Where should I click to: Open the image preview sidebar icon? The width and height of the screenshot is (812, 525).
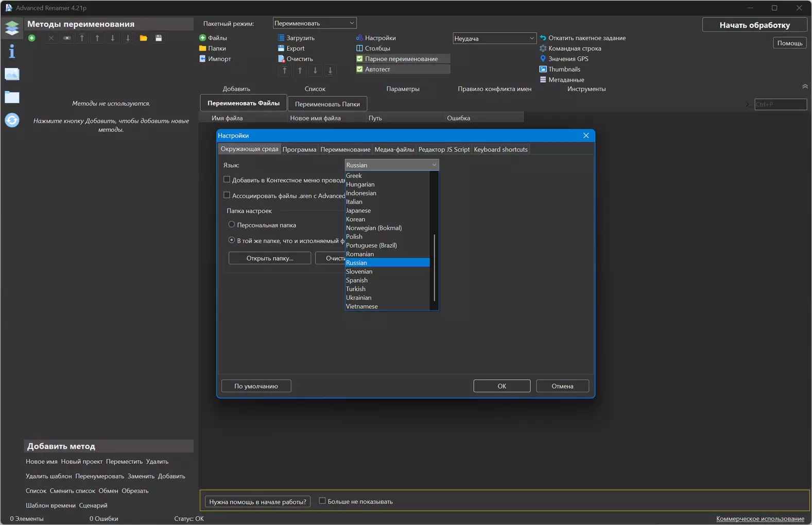12,74
